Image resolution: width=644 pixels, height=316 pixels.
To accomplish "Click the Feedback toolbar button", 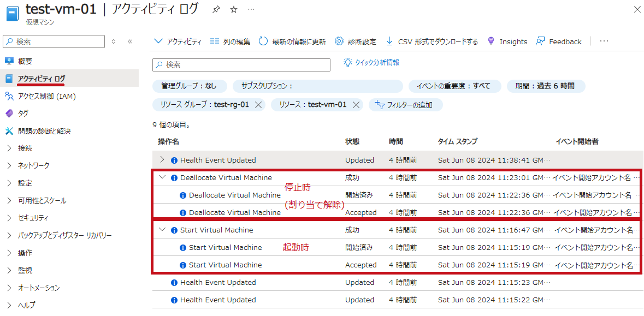I will [x=559, y=41].
